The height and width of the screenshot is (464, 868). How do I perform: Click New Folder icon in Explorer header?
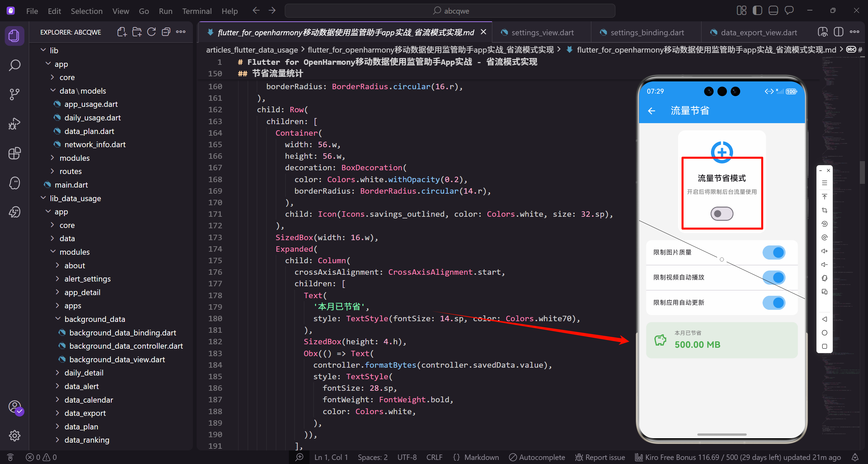coord(137,32)
